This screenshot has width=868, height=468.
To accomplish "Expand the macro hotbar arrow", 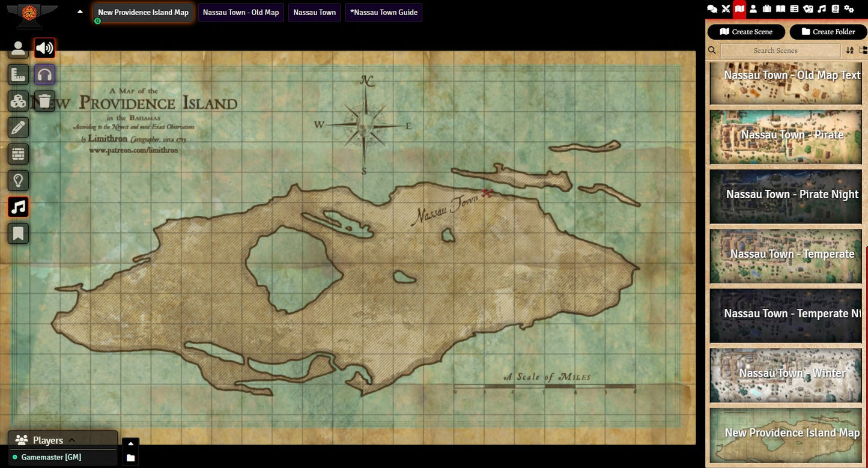I will pos(130,444).
